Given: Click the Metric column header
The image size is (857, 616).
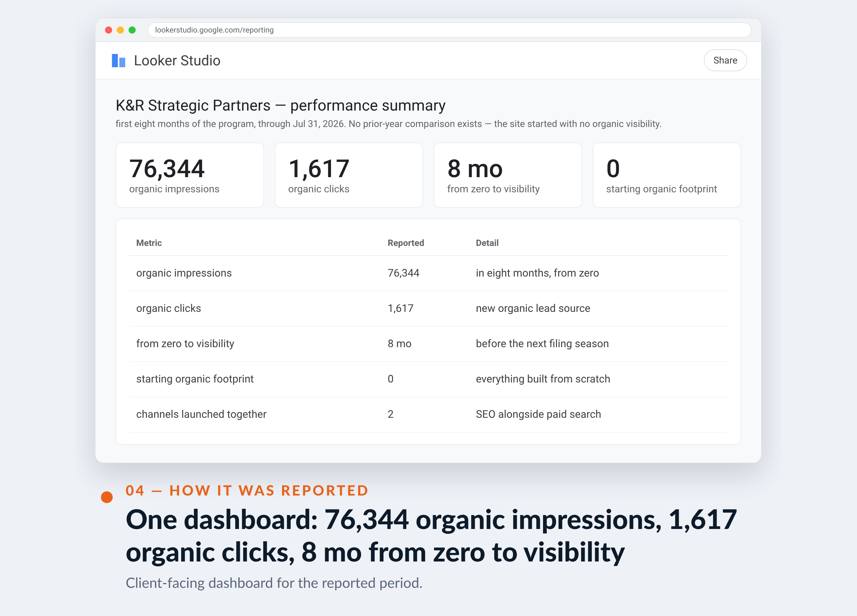Looking at the screenshot, I should pyautogui.click(x=149, y=243).
